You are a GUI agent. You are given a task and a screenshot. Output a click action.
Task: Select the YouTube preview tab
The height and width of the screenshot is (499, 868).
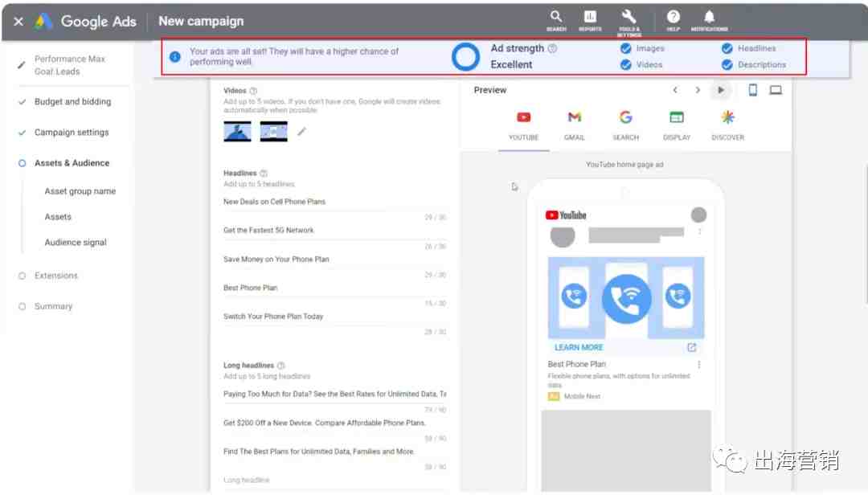(x=524, y=126)
